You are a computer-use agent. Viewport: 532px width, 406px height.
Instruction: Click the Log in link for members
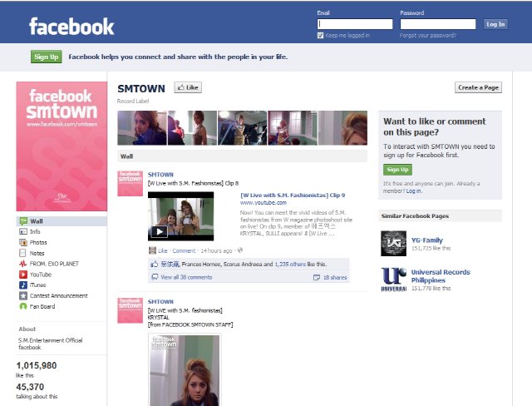pos(414,191)
